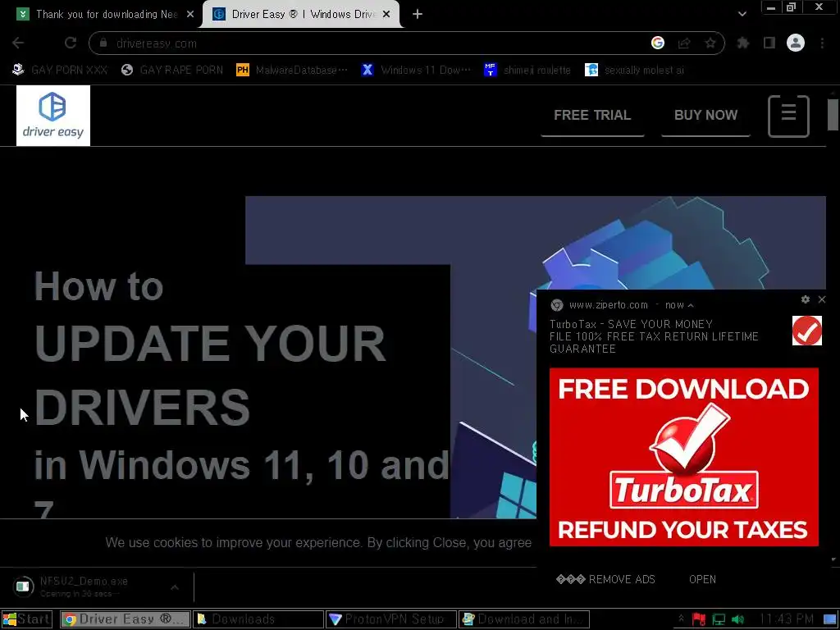Expand the NFSU2_Demo.exe download options chevron
Image resolution: width=840 pixels, height=630 pixels.
coord(175,587)
